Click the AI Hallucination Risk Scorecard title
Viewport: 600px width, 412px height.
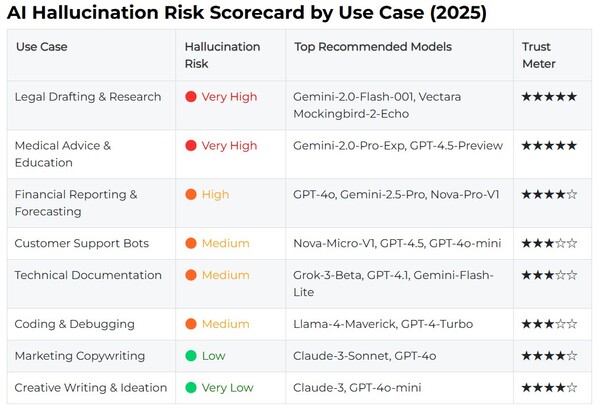coord(247,13)
